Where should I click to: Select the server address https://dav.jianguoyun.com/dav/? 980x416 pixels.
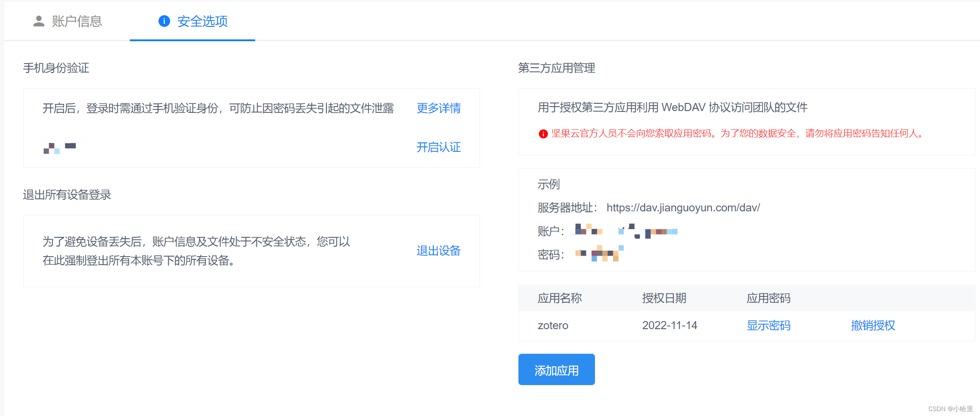[683, 208]
